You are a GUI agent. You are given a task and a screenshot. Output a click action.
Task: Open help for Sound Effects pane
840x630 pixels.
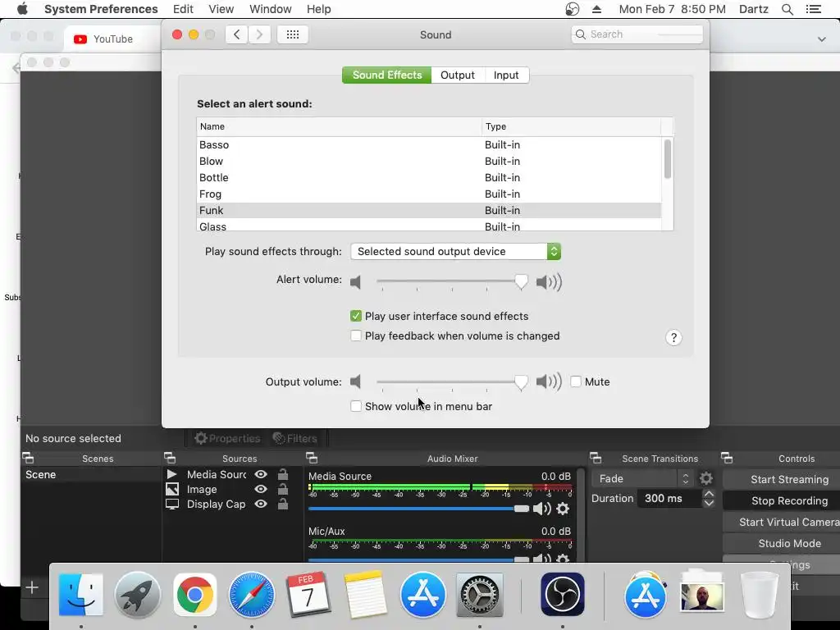[673, 337]
